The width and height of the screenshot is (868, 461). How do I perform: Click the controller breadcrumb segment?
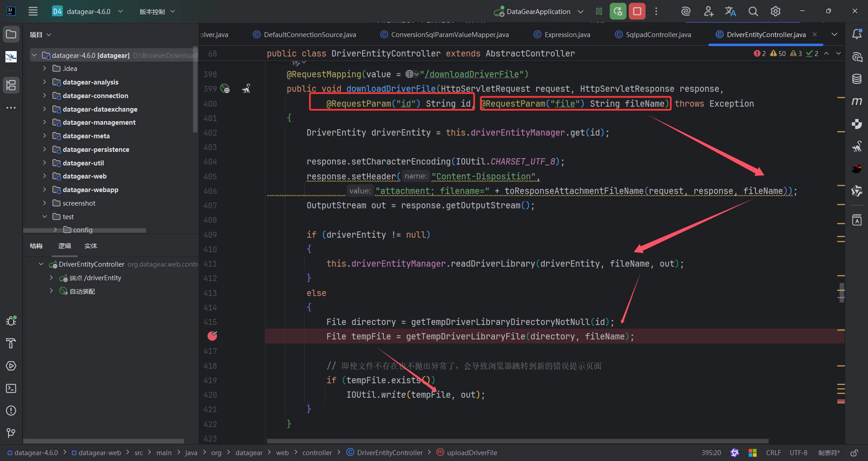pos(317,452)
